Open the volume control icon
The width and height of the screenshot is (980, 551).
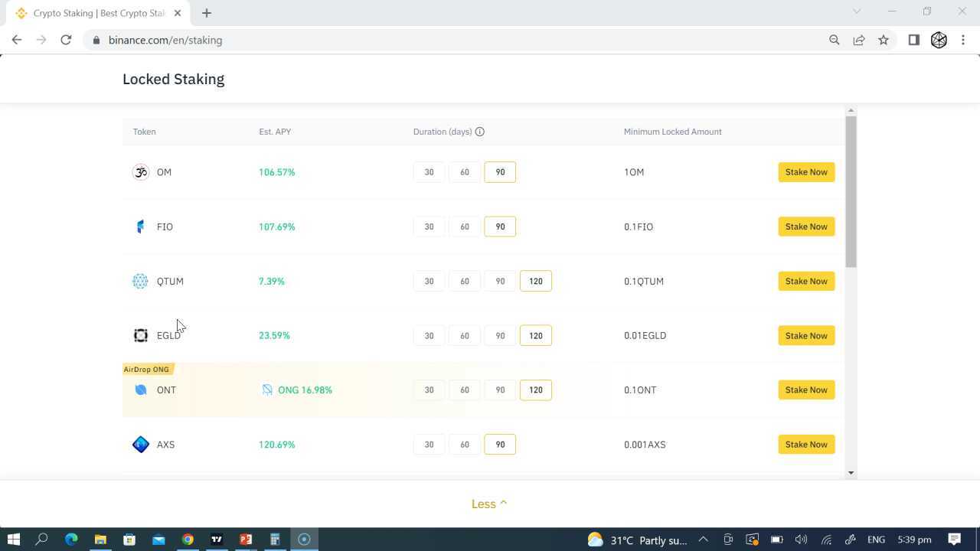click(x=801, y=540)
